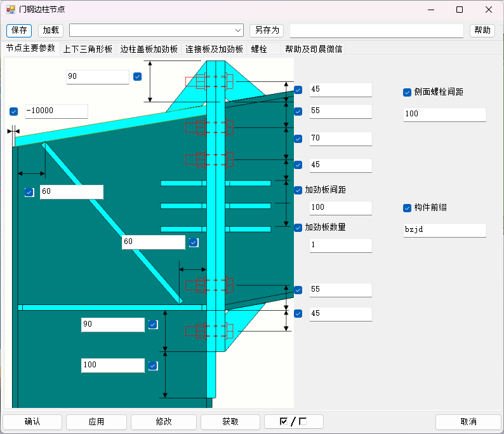Click the 加载 button
Screen dimensions: 504x434
coord(51,31)
